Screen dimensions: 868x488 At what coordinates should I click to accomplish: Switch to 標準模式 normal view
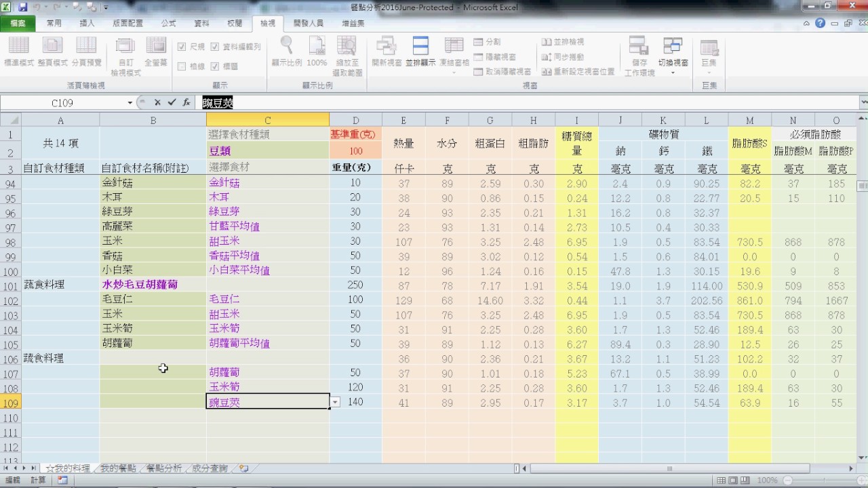[19, 52]
